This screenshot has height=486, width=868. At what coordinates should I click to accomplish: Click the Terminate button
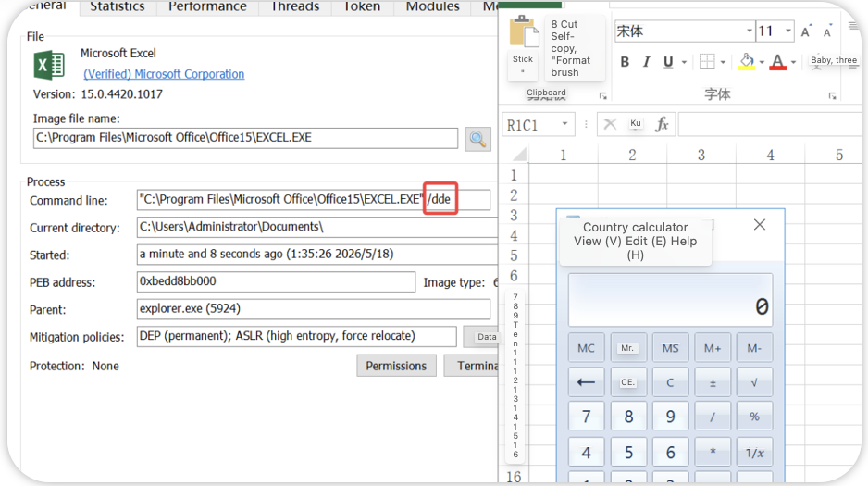coord(472,366)
